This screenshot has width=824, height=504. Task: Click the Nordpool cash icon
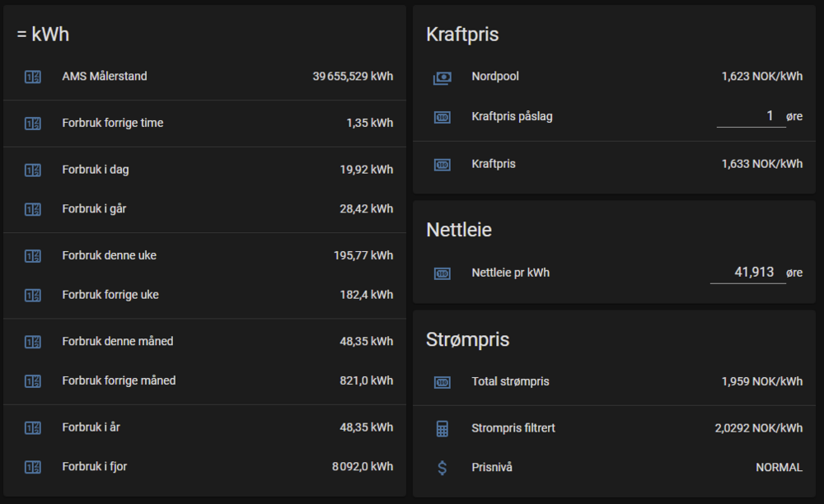442,77
